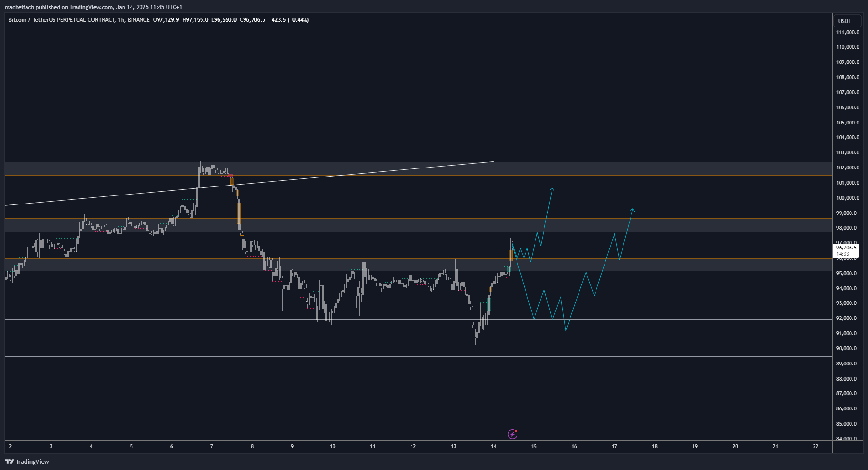Screen dimensions: 868x470
Task: Click the 111,000.0 label on the price scale
Action: (x=847, y=32)
